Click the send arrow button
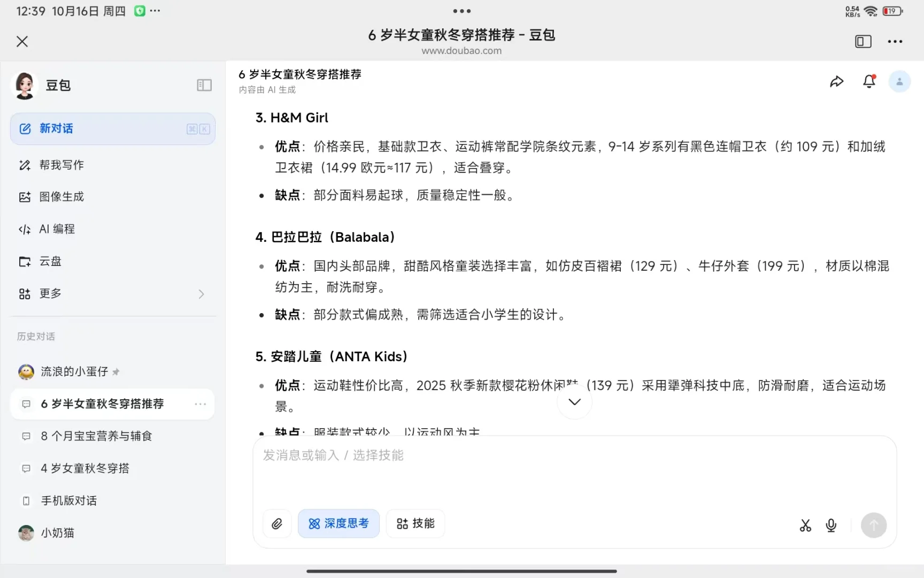924x578 pixels. (x=874, y=526)
